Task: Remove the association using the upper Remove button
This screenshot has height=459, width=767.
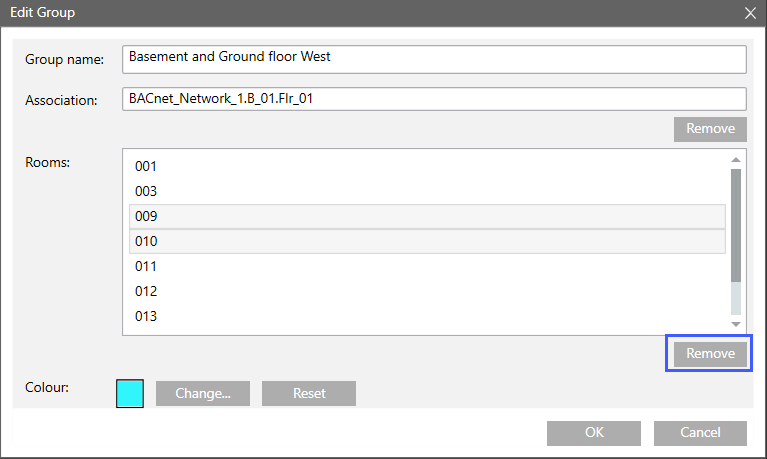Action: coord(709,129)
